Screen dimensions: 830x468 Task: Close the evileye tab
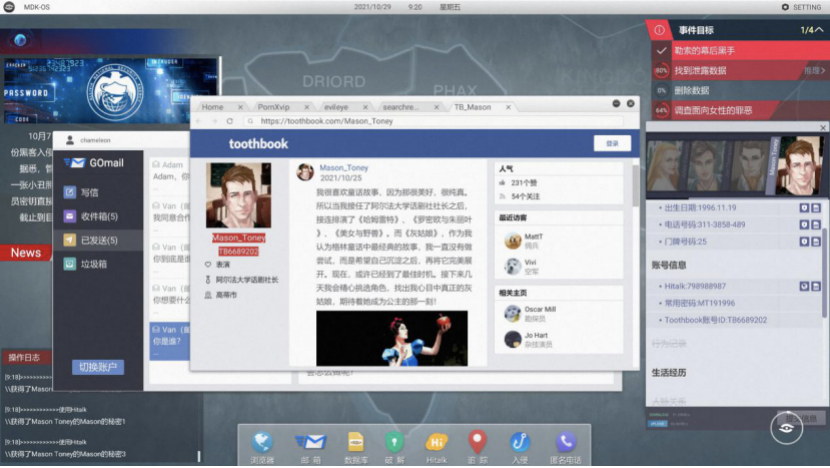pyautogui.click(x=365, y=107)
